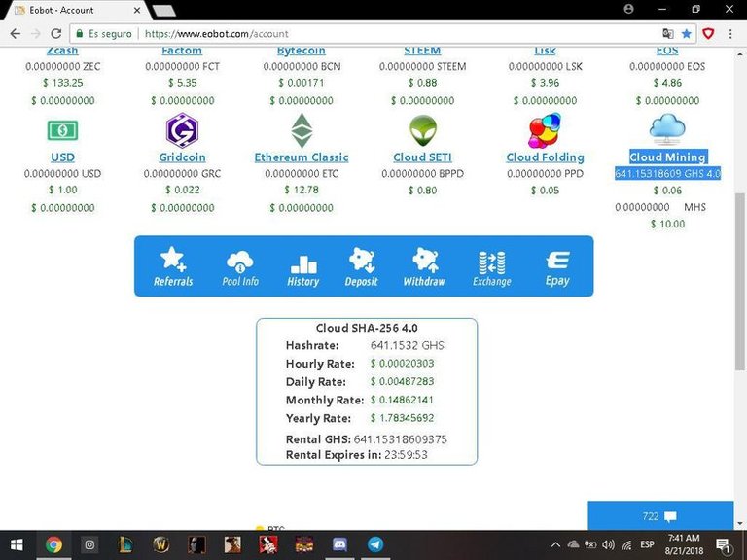
Task: Open the translate page icon in address bar
Action: [x=668, y=34]
